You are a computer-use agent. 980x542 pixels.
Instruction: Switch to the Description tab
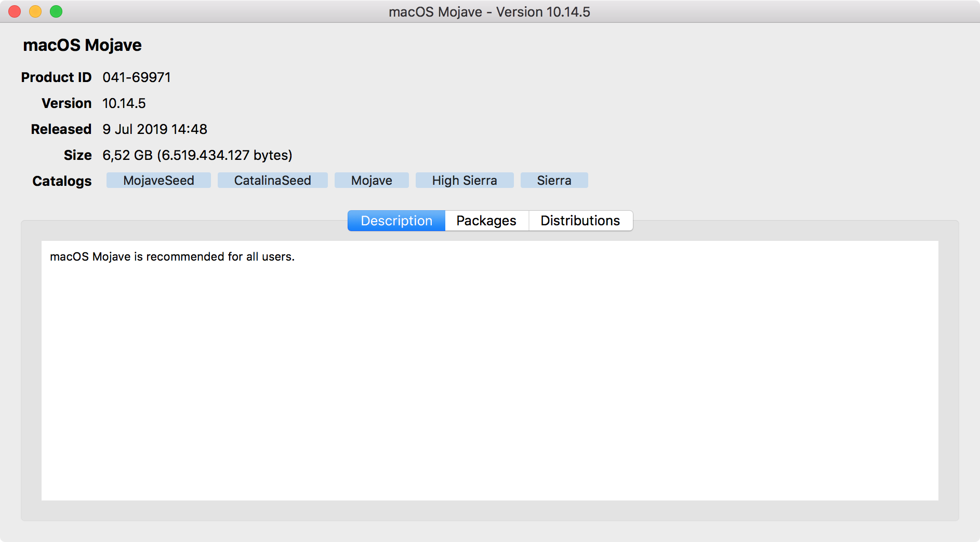(396, 221)
